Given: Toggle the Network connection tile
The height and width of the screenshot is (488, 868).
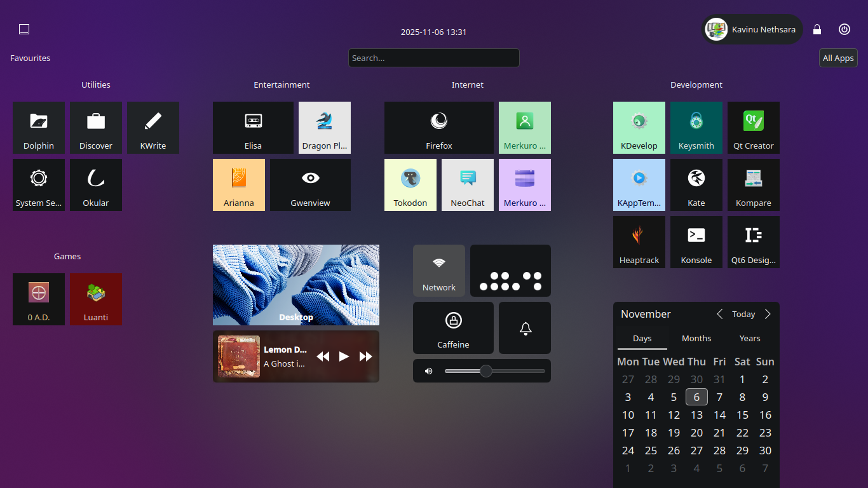Looking at the screenshot, I should (438, 270).
